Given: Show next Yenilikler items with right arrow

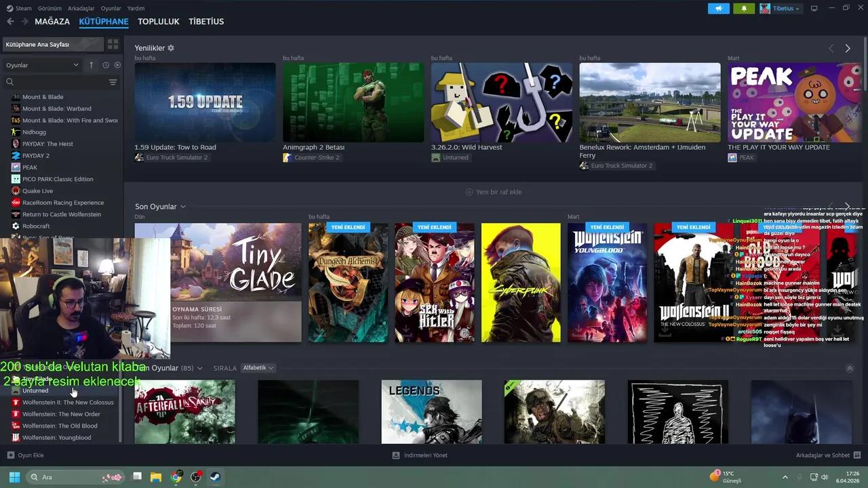Looking at the screenshot, I should point(848,48).
